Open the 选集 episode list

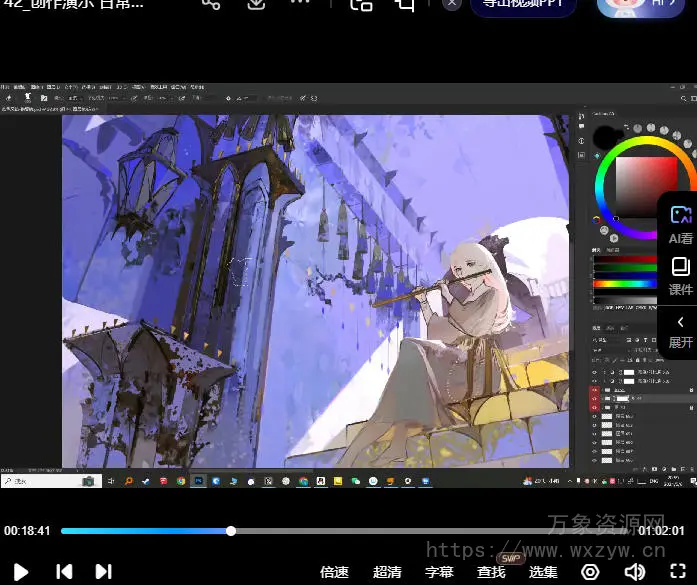click(543, 572)
